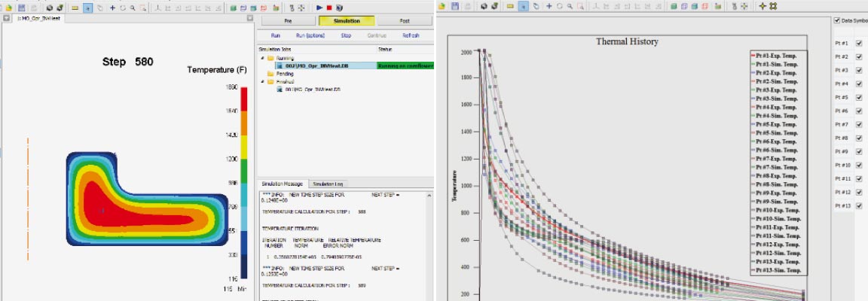Collapse the Running jobs folder
Screen dimensions: 868x301
tap(262, 58)
